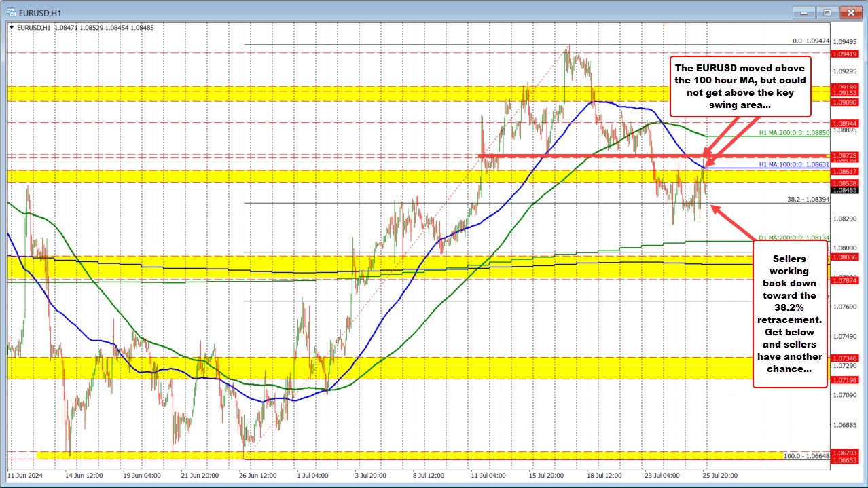The height and width of the screenshot is (488, 868).
Task: Click the red 1.08538 price tag
Action: (844, 183)
